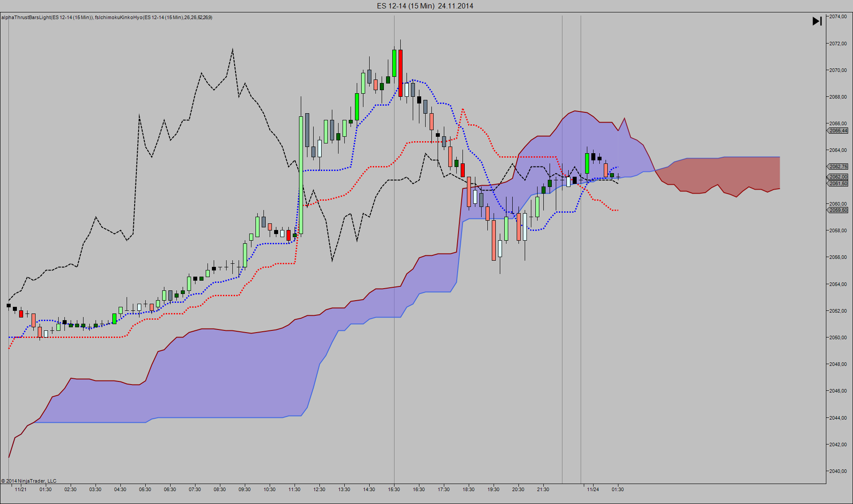Click the 2074,00 price axis label
This screenshot has height=504, width=853.
838,16
